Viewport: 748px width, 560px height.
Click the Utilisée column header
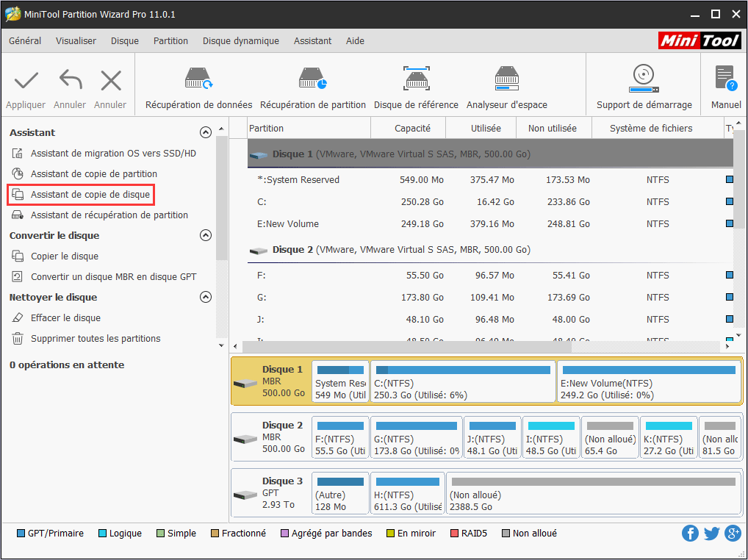click(x=481, y=128)
